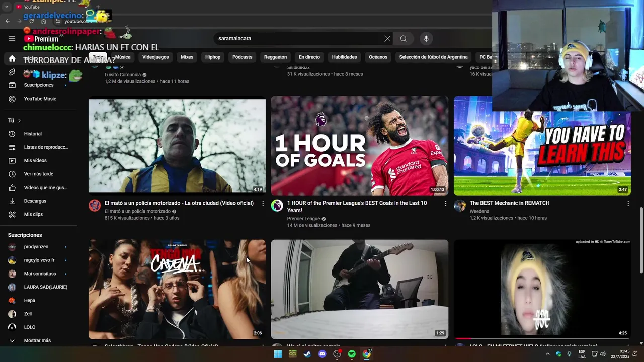Viewport: 644px width, 362px height.
Task: Open Discord from the taskbar
Action: [x=322, y=354]
